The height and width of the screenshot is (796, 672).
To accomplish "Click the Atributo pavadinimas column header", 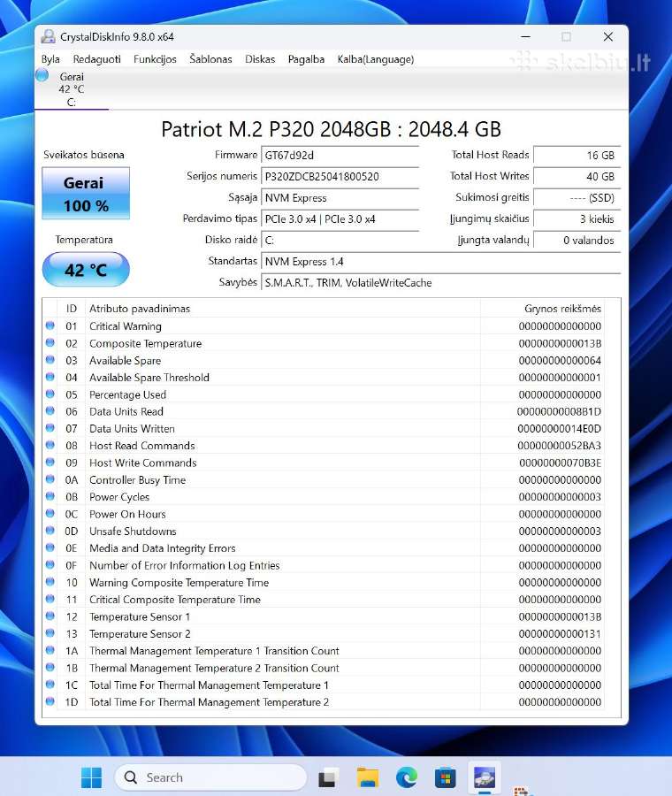I will pos(283,309).
